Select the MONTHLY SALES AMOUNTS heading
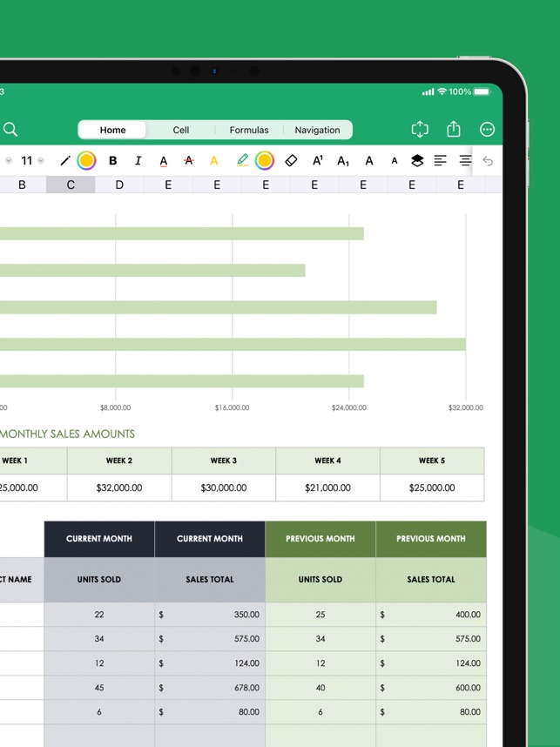 pos(67,434)
